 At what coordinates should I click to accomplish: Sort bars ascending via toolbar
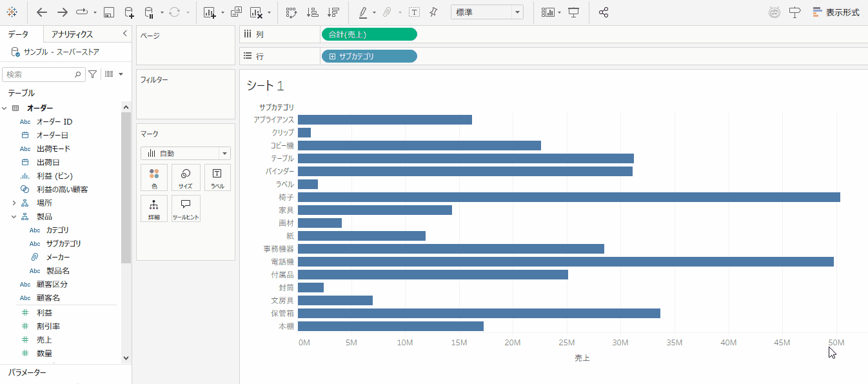coord(312,12)
